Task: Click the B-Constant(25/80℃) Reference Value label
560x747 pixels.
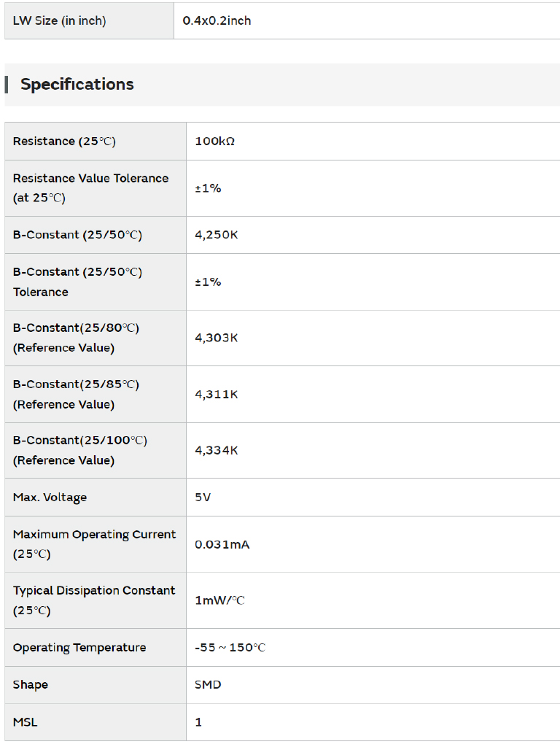Action: pos(76,338)
